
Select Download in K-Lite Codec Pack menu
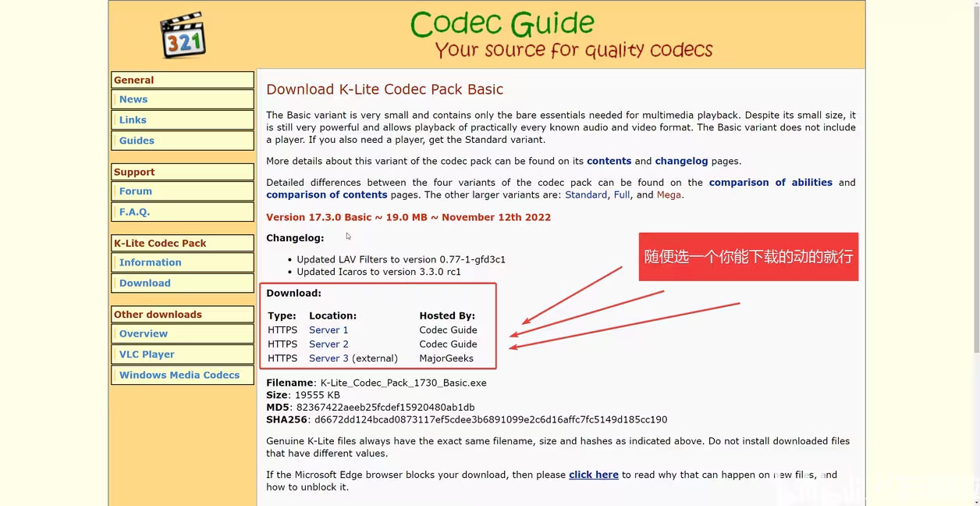coord(144,283)
